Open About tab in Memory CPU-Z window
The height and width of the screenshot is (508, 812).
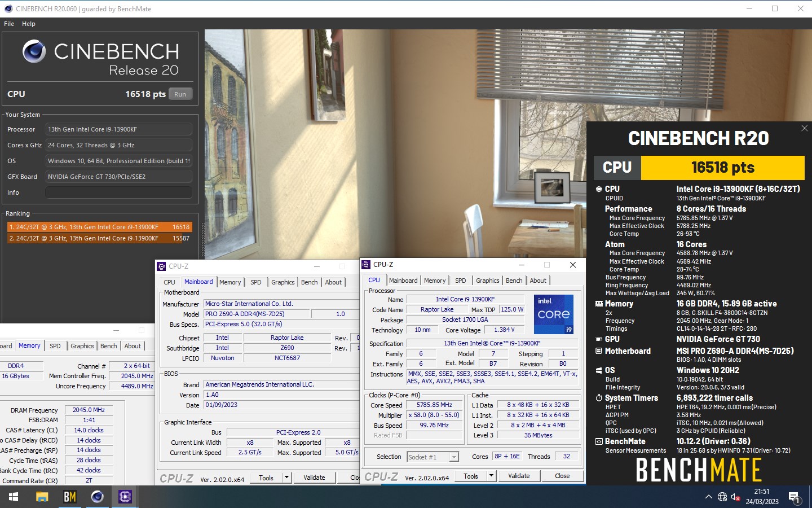[133, 346]
